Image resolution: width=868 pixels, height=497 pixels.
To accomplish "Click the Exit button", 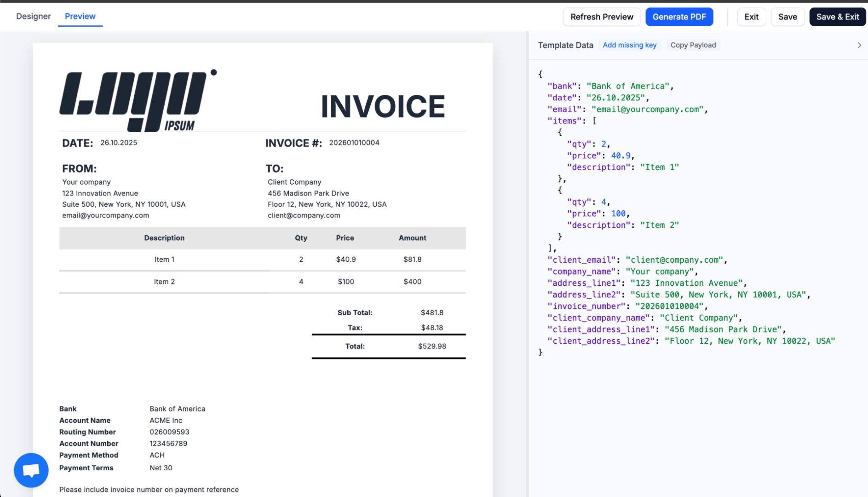I will [751, 17].
